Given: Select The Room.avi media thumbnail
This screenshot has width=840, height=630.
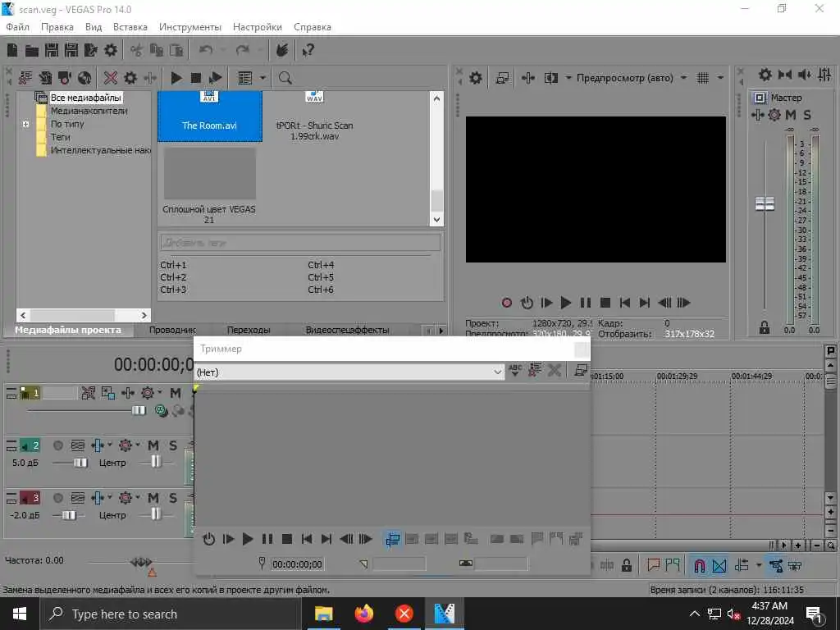Looking at the screenshot, I should (x=209, y=116).
